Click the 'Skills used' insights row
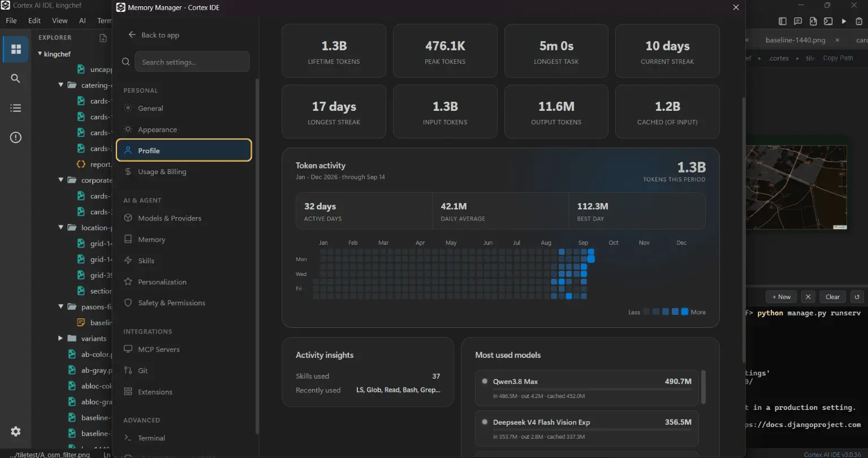 (x=368, y=376)
